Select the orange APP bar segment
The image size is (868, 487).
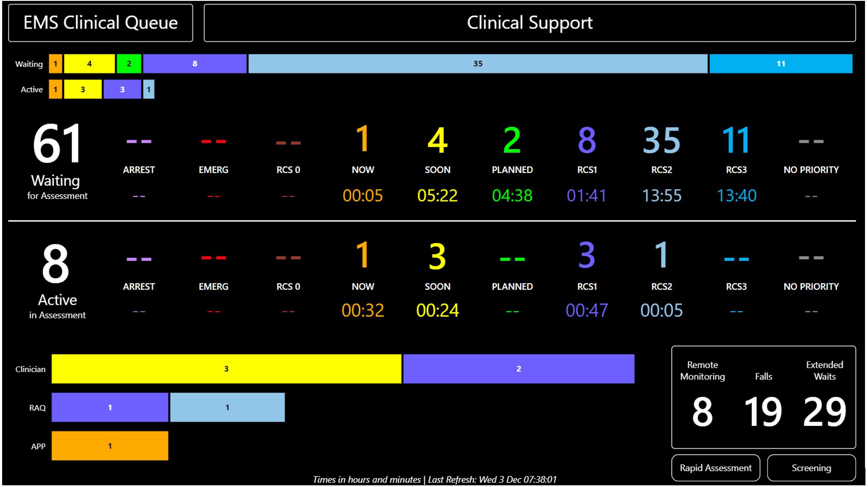tap(110, 446)
